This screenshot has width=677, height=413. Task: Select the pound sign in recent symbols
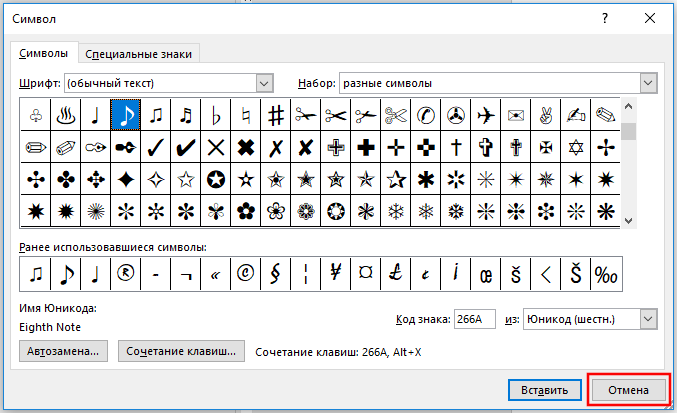pos(395,274)
